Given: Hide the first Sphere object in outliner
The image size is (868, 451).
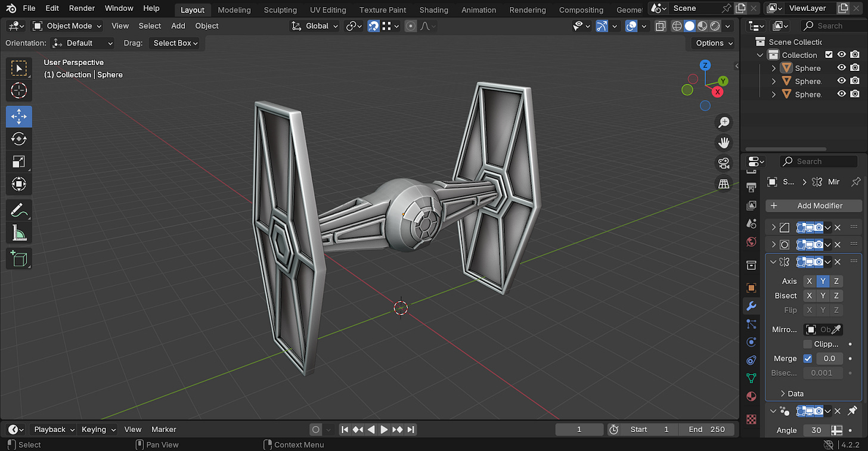Looking at the screenshot, I should point(842,68).
